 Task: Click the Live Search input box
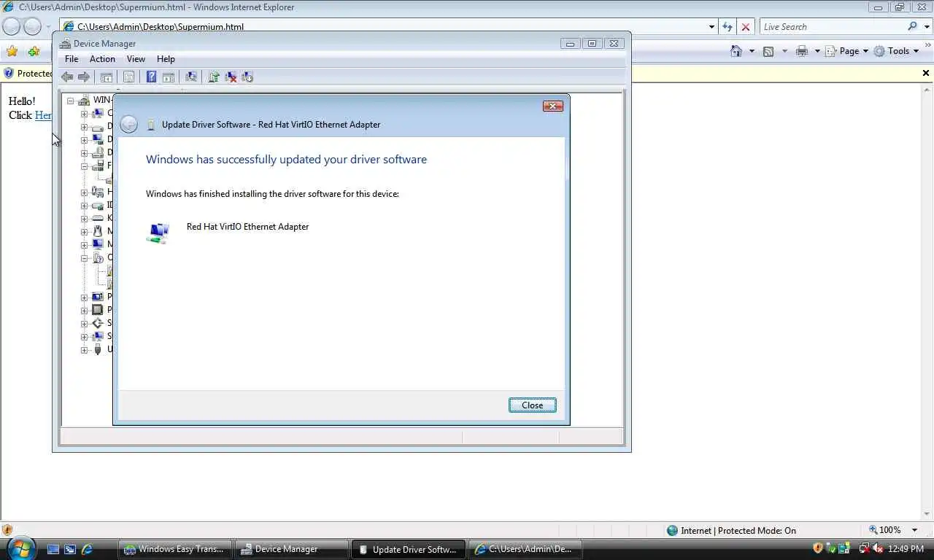click(x=832, y=26)
